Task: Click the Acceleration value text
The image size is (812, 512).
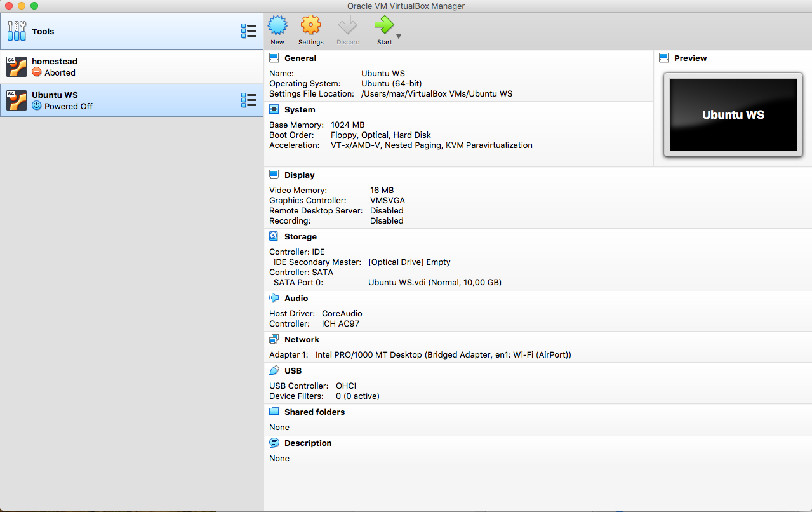Action: (432, 145)
